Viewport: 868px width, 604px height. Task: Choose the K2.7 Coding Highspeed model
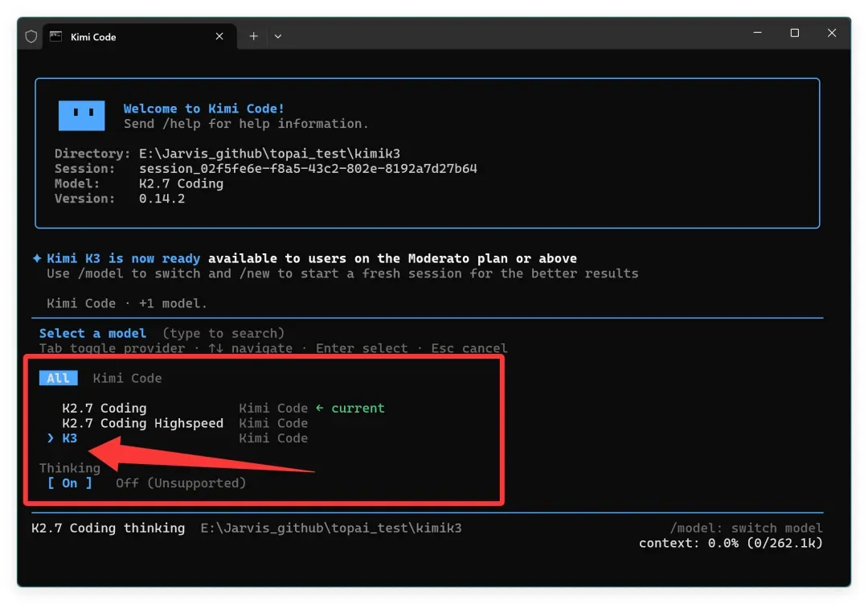(143, 423)
